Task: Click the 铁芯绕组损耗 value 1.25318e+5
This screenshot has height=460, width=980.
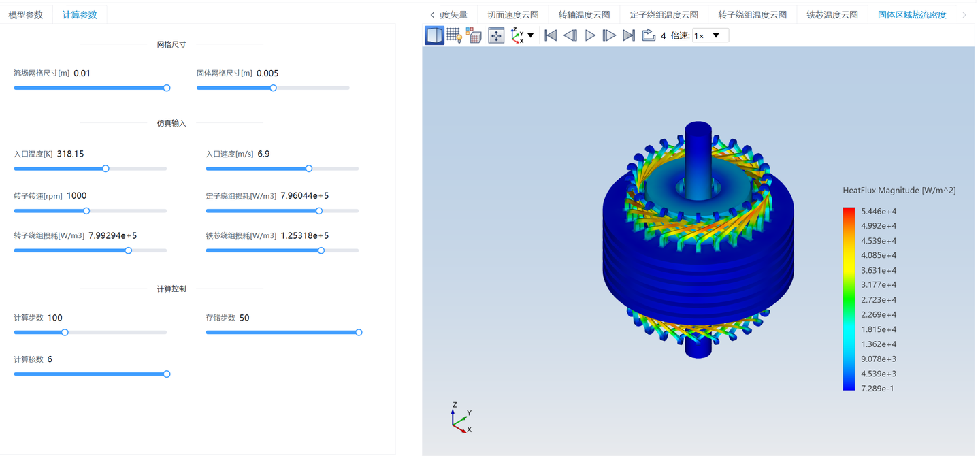Action: tap(305, 235)
